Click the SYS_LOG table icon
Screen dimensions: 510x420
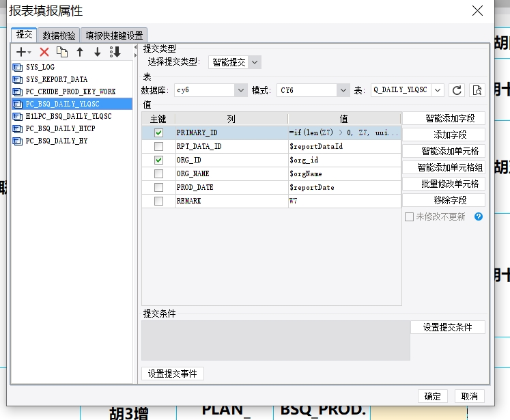pyautogui.click(x=17, y=68)
